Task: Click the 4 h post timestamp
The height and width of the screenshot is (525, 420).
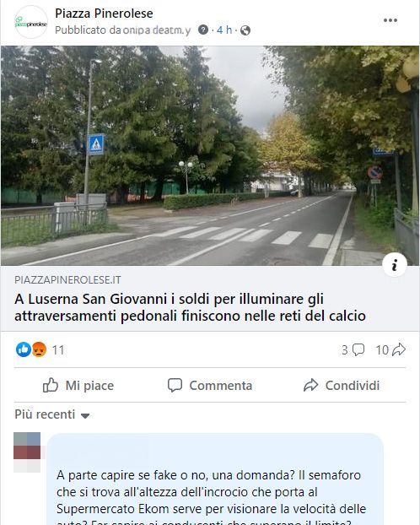Action: coord(224,30)
